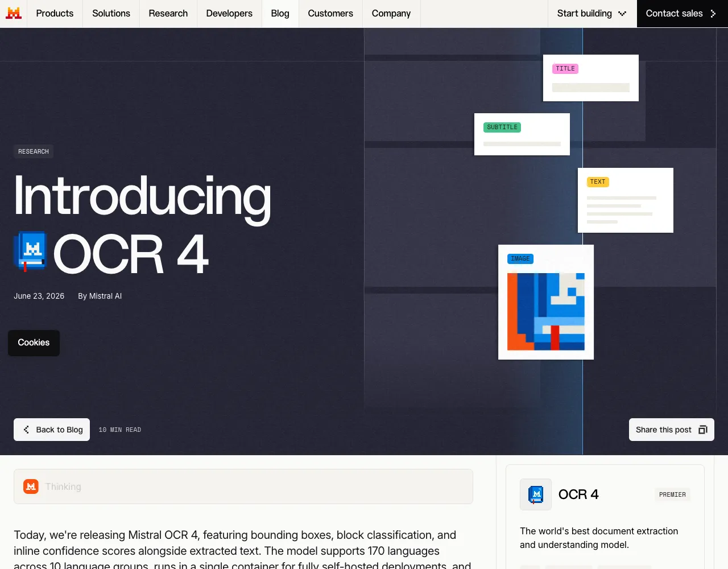Open the Solutions menu
The height and width of the screenshot is (569, 728).
click(111, 13)
